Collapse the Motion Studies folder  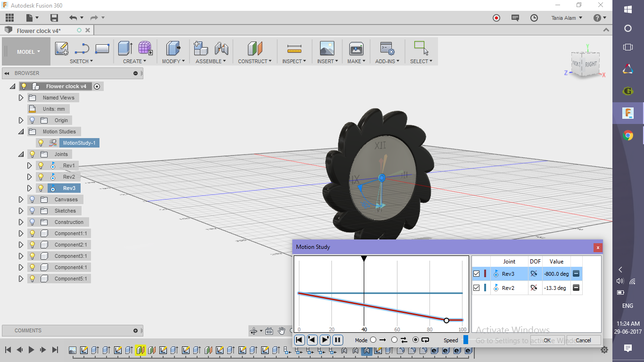[x=21, y=132]
